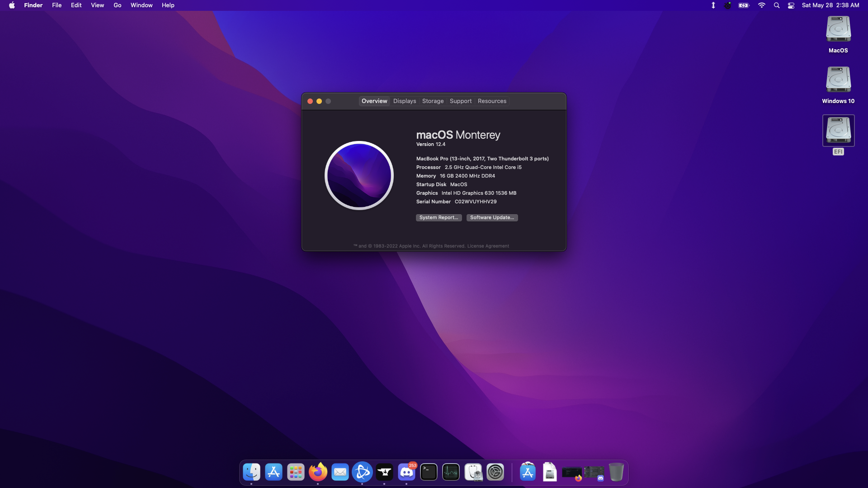Viewport: 868px width, 488px height.
Task: Click the Software Update button
Action: point(492,218)
